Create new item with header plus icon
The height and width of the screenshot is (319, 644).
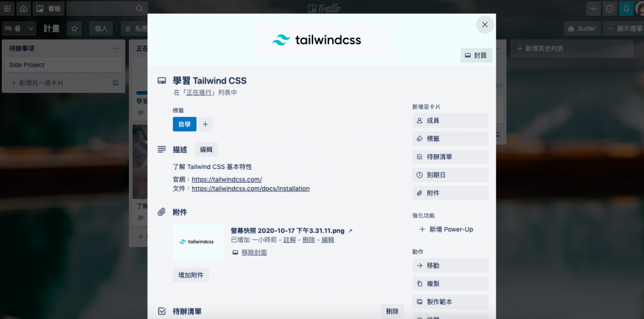(x=592, y=8)
